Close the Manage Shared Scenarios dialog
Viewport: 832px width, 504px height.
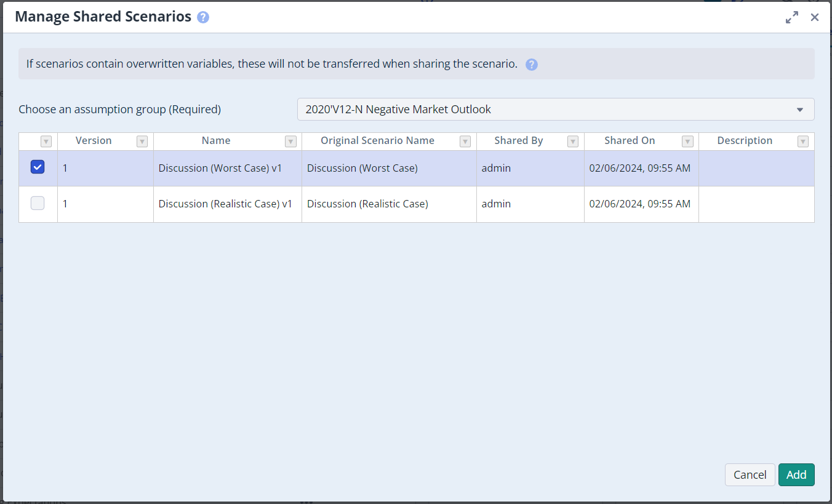[815, 17]
